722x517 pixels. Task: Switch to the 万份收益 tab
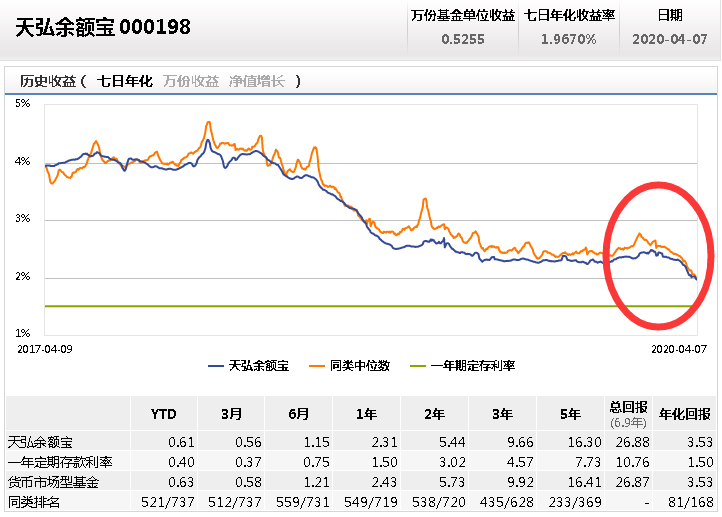191,81
